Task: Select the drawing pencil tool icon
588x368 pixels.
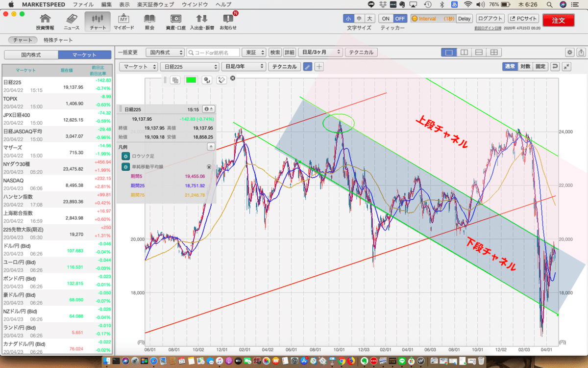Action: [x=307, y=67]
